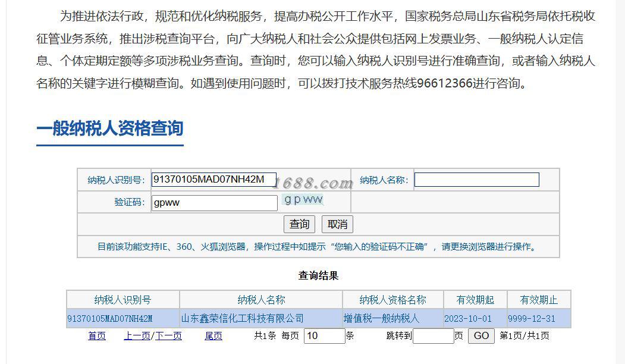Open the 下一页 link
Image resolution: width=625 pixels, height=364 pixels.
[x=168, y=336]
